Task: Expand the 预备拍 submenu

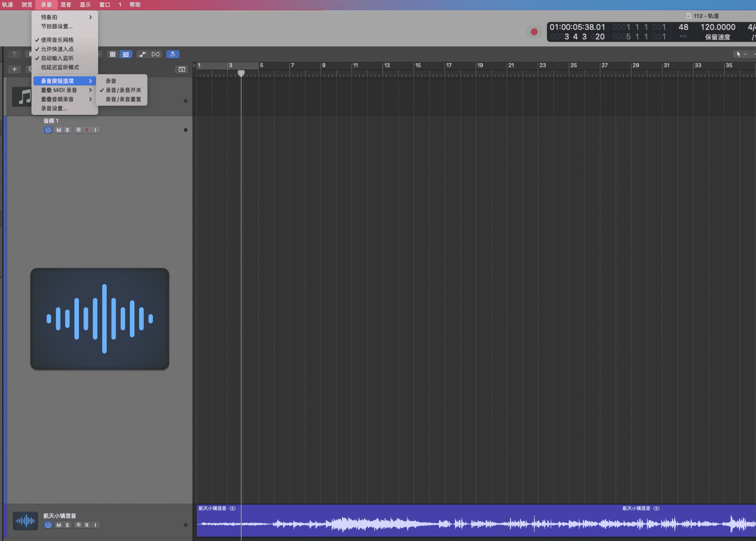Action: (65, 17)
